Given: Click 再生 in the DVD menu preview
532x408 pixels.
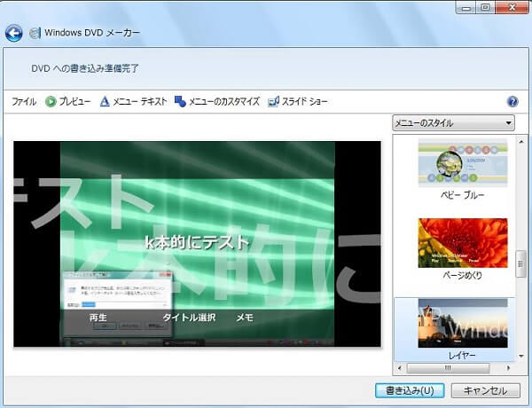Looking at the screenshot, I should point(98,318).
